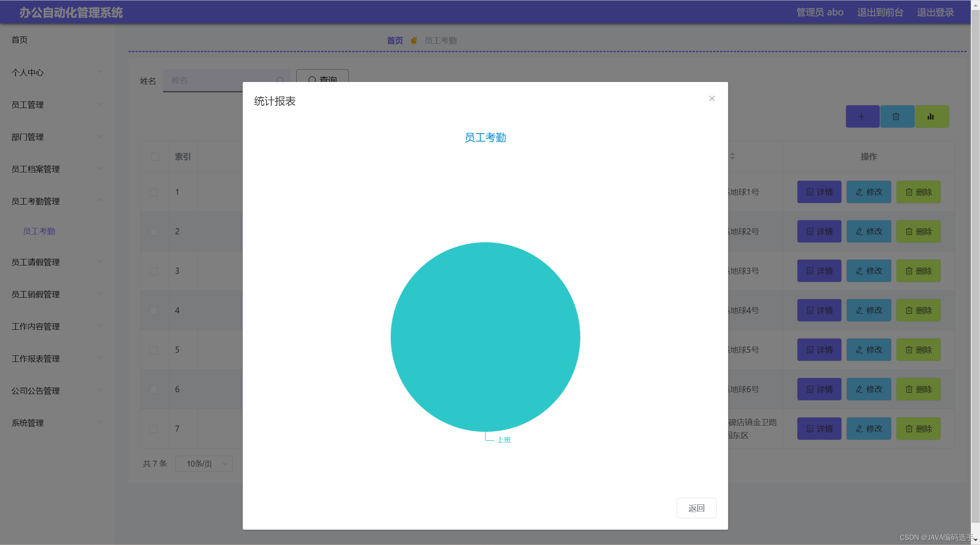Expand the 部门管理 sidebar menu
This screenshot has height=545, width=980.
57,137
